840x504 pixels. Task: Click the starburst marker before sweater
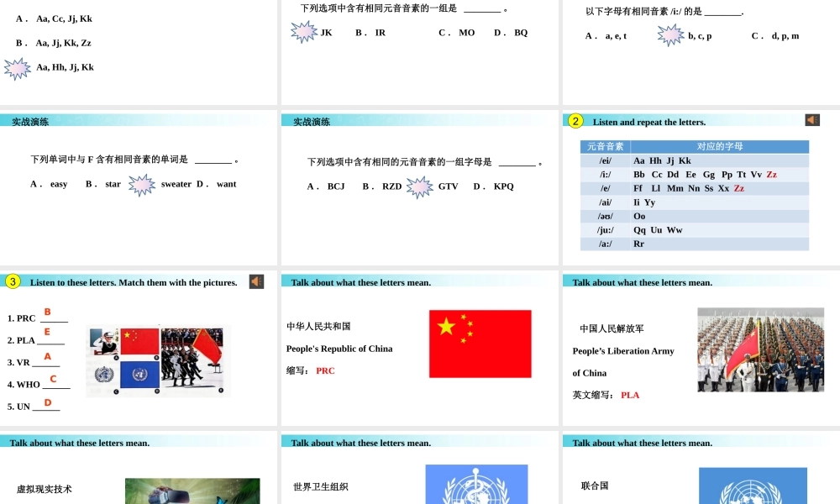tap(142, 186)
